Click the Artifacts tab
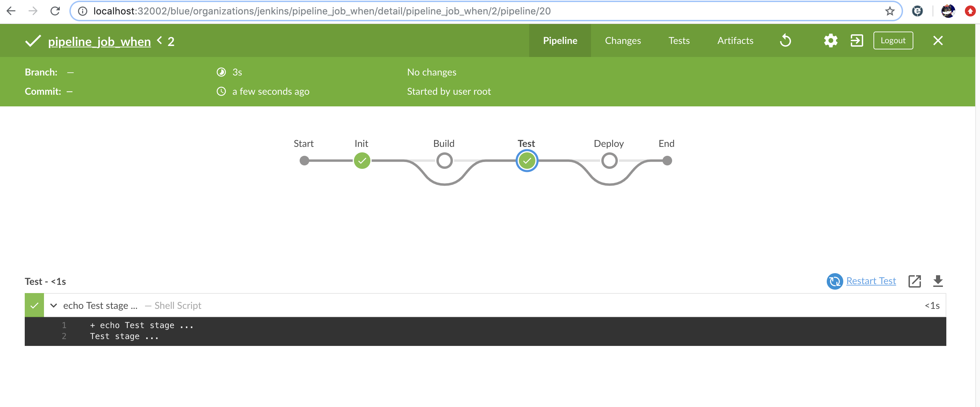The image size is (980, 407). tap(736, 40)
